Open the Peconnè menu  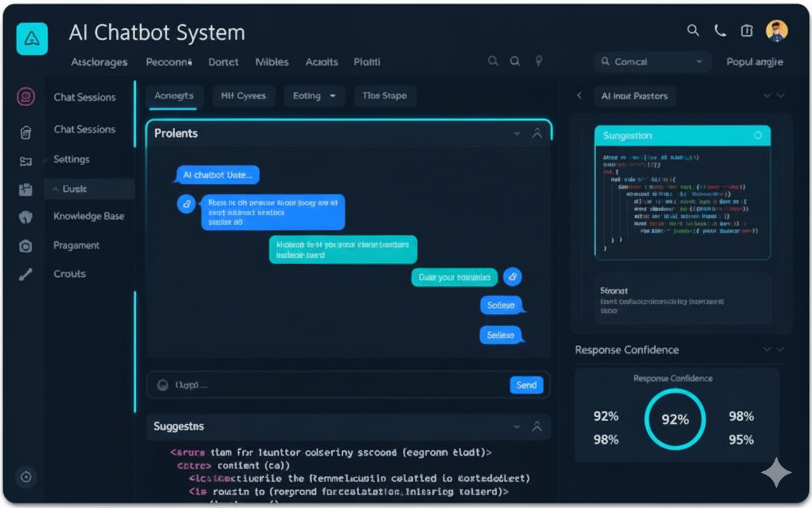pyautogui.click(x=169, y=62)
